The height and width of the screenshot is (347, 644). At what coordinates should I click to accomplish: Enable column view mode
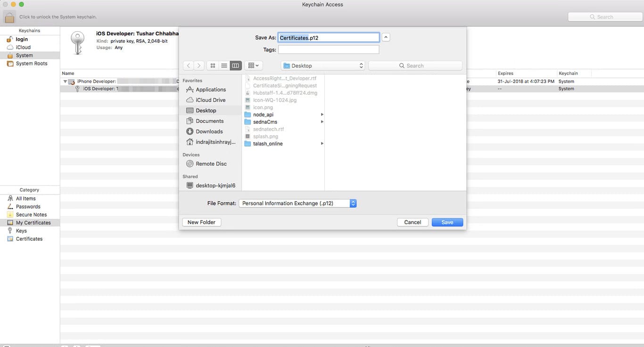[235, 65]
